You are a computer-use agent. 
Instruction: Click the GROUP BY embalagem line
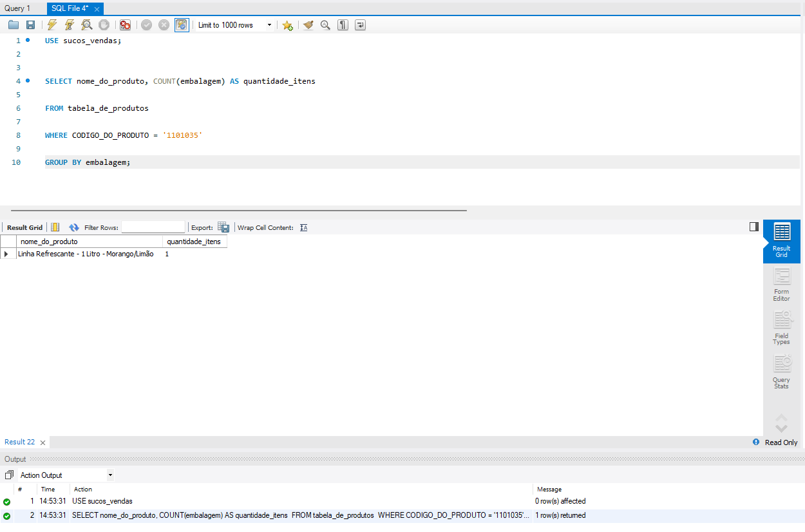88,162
